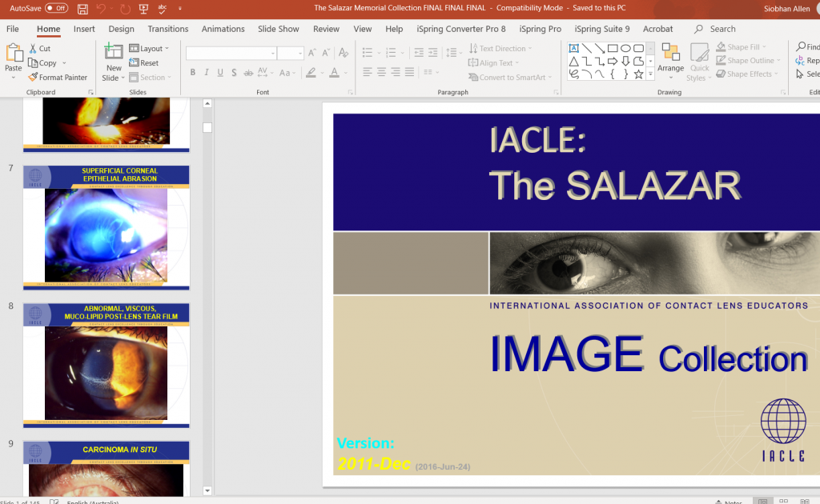Viewport: 820px width, 504px height.
Task: Pick the Rectangle shape from shapes gallery
Action: tap(613, 49)
